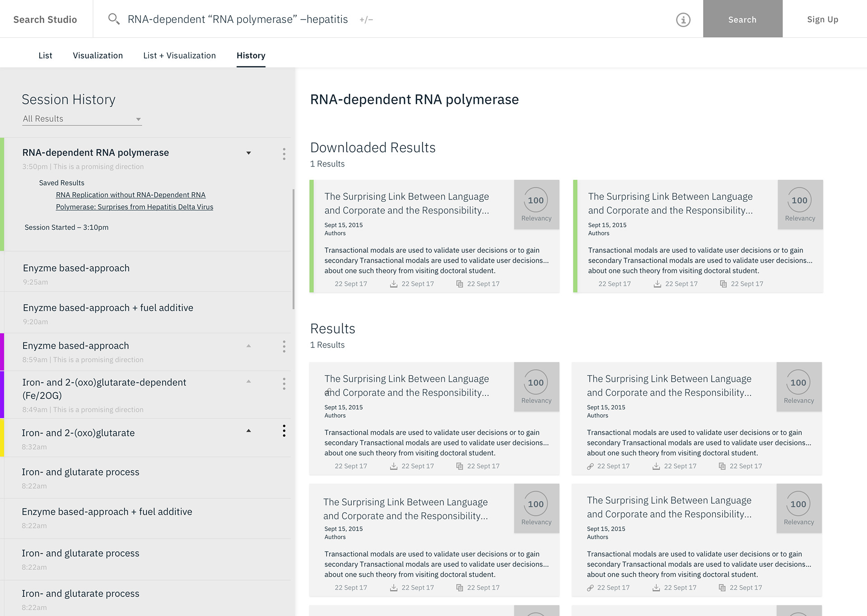
Task: Open title of top-right card under Results
Action: point(669,386)
